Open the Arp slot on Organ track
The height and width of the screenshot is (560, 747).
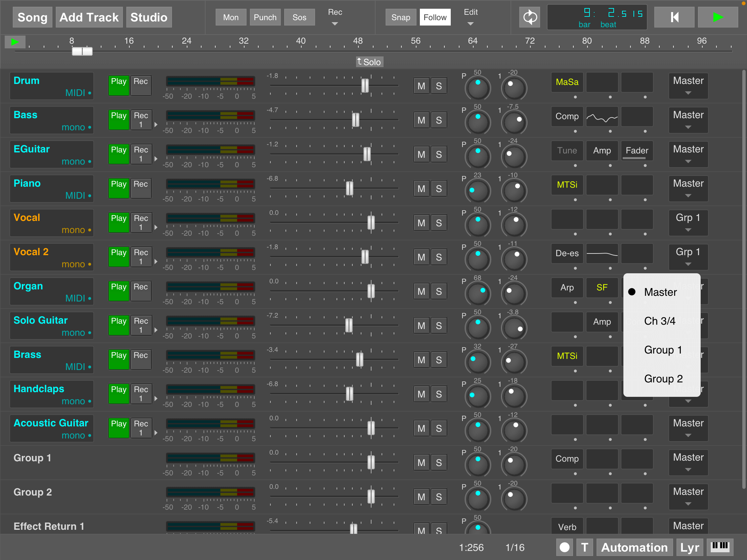pyautogui.click(x=567, y=288)
